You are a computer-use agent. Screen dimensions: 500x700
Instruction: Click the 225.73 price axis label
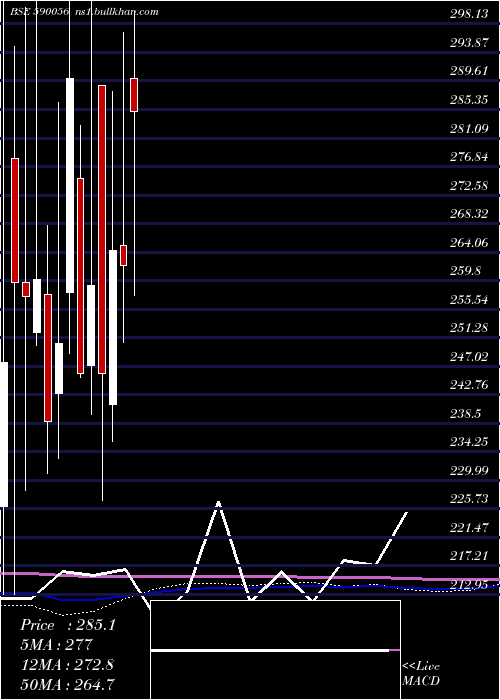pos(469,499)
